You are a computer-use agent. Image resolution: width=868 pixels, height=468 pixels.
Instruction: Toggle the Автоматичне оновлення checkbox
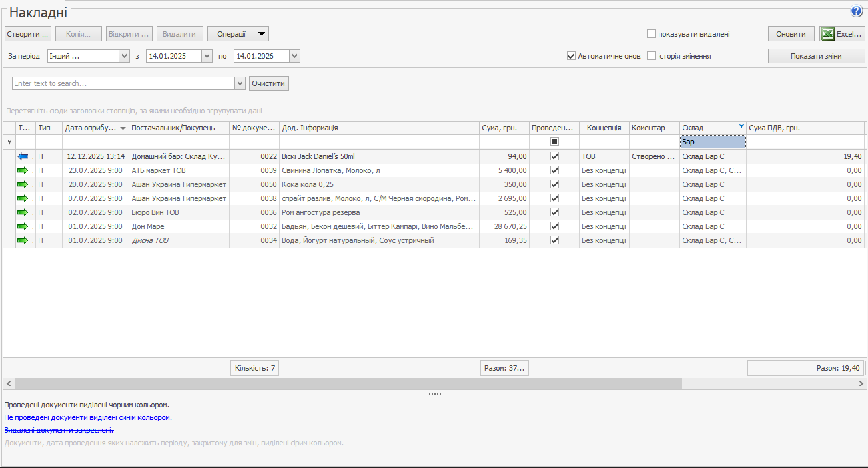click(x=571, y=56)
